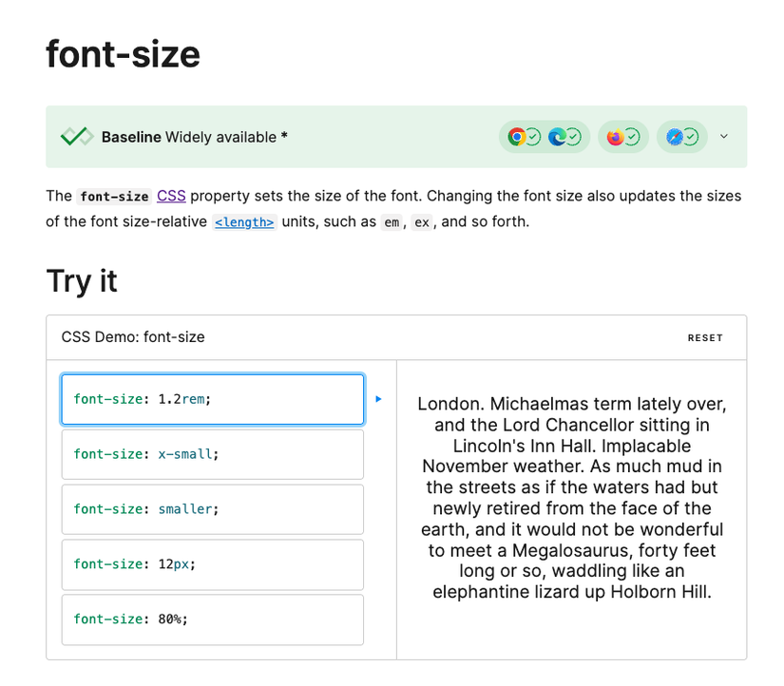This screenshot has height=686, width=784.
Task: Click the Chrome browser support icon
Action: pyautogui.click(x=515, y=137)
